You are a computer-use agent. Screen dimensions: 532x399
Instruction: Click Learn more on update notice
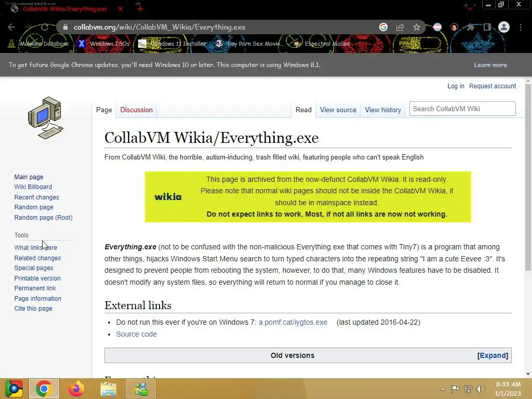(490, 65)
